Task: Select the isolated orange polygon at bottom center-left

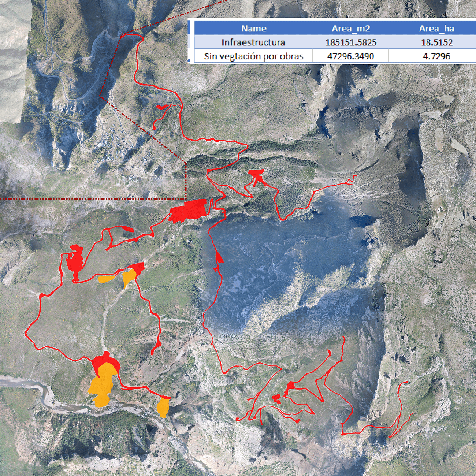Action: (163, 407)
